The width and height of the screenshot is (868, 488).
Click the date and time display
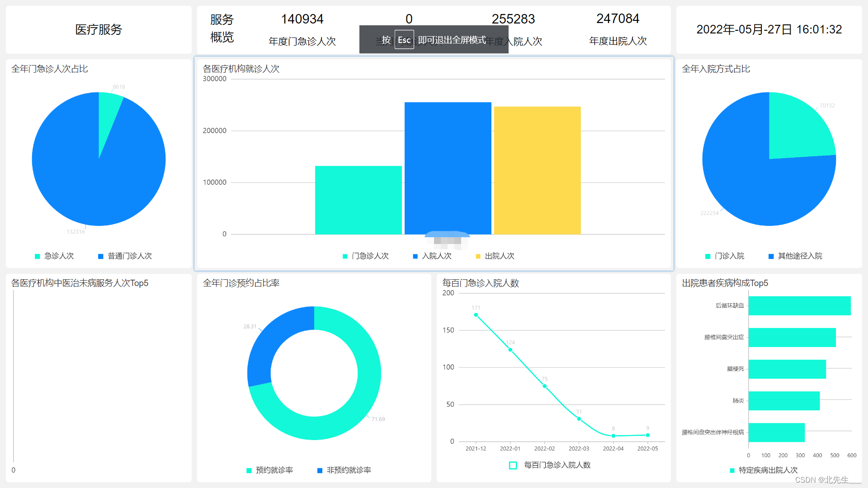click(769, 30)
